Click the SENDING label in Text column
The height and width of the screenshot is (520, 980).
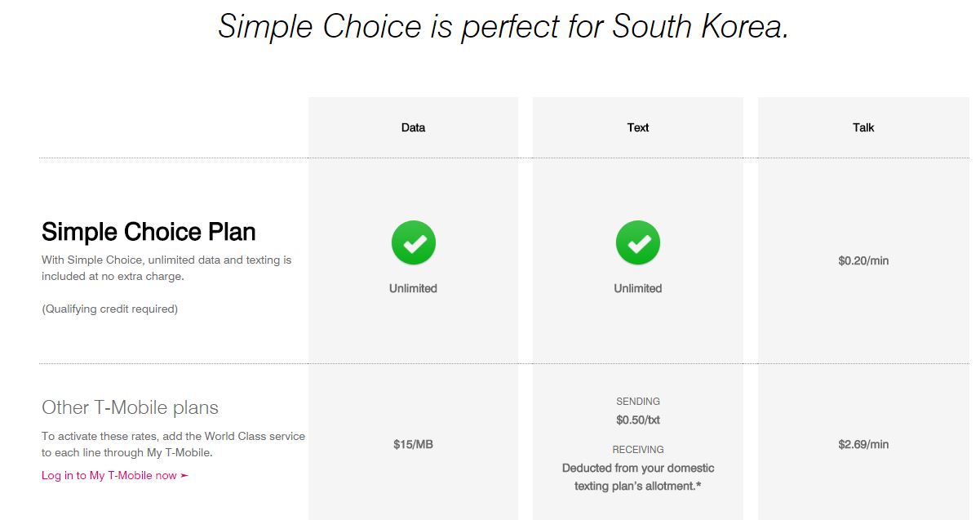point(638,402)
